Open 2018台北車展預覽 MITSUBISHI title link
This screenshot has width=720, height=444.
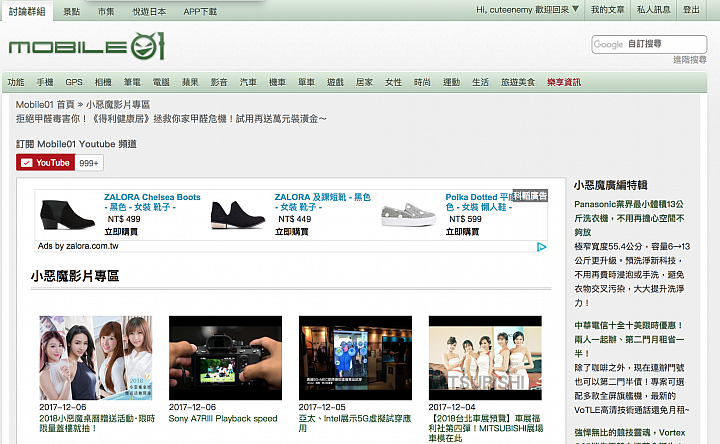coord(486,428)
